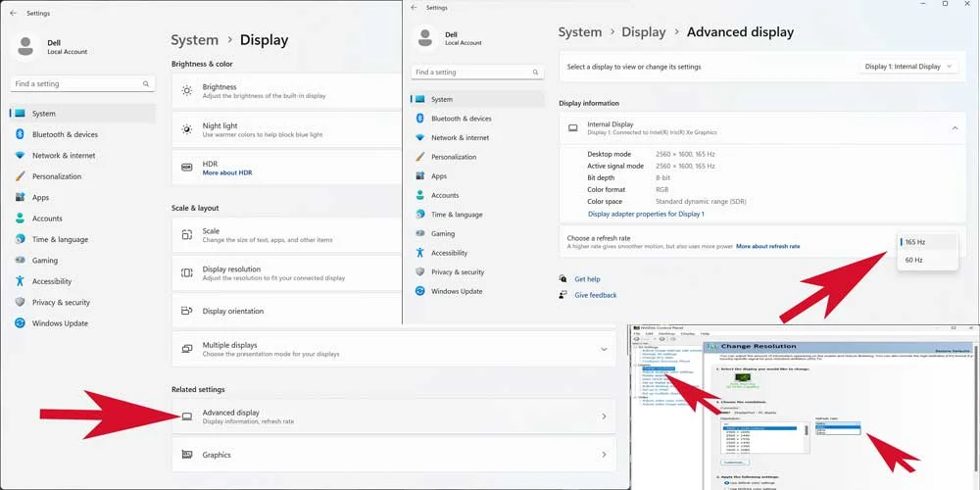
Task: Click the Get help link
Action: click(587, 279)
